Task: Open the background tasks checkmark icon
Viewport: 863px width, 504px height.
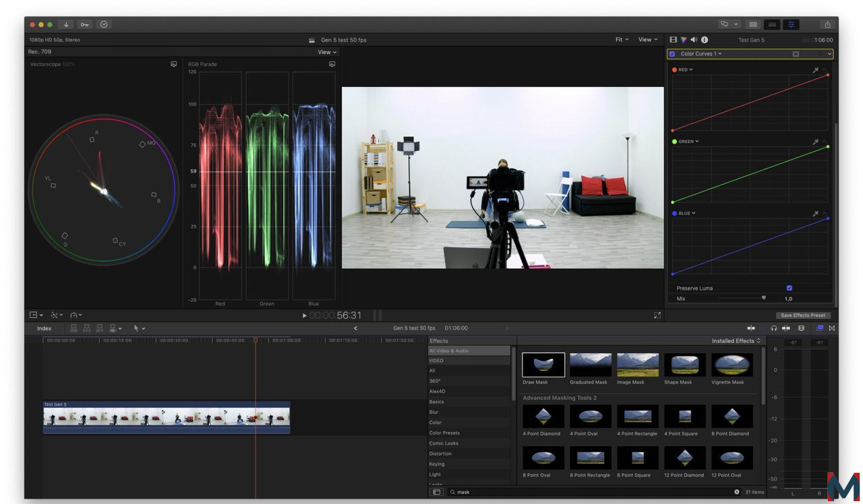Action: 104,24
